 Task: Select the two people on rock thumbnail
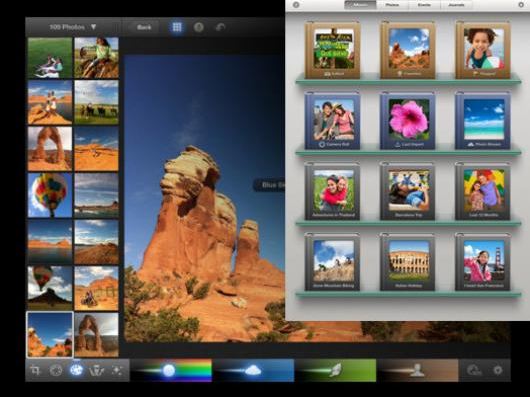(50, 102)
